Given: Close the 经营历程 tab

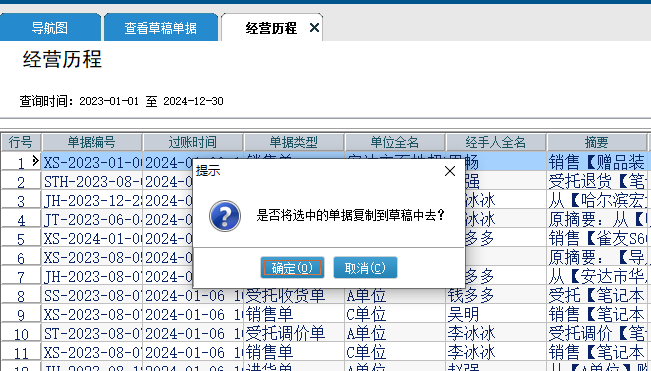Looking at the screenshot, I should pyautogui.click(x=314, y=28).
